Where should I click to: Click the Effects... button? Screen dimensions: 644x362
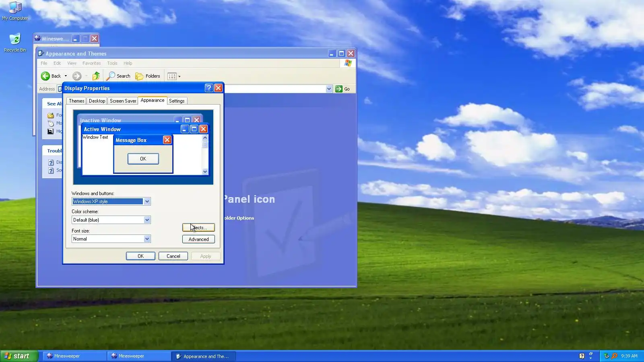click(198, 228)
